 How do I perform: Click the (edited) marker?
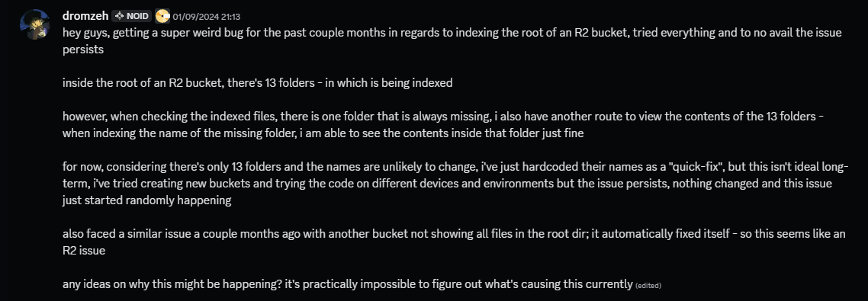[648, 286]
